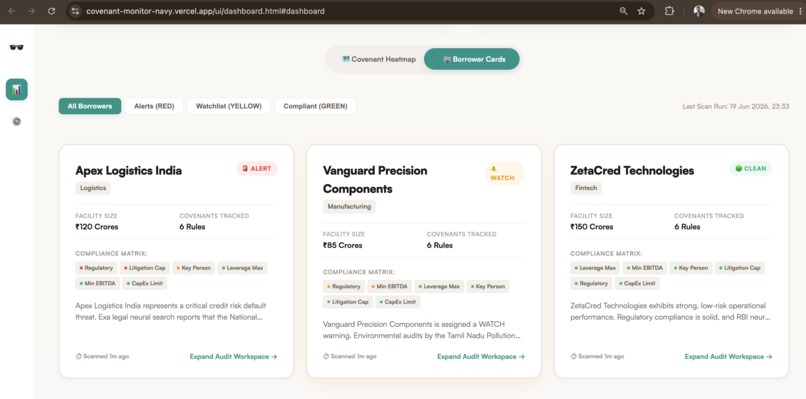Screen dimensions: 806x399
Task: Click Key Person chip on ZetaCred card
Action: (x=691, y=268)
